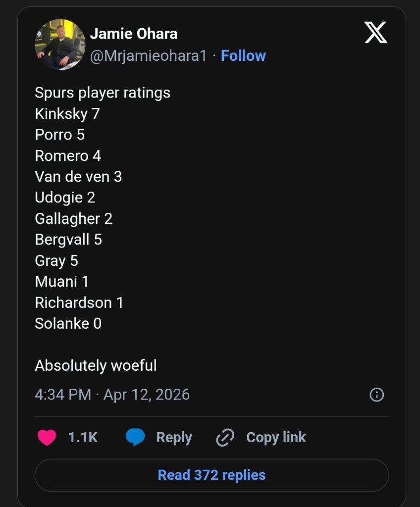Click the X logo icon
The height and width of the screenshot is (507, 420).
375,33
